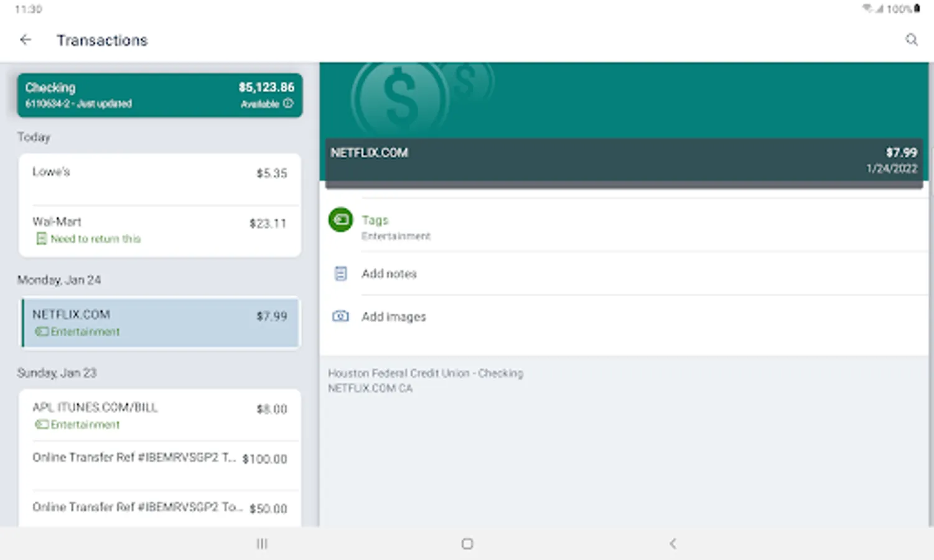This screenshot has width=934, height=560.
Task: Select the Checking account card
Action: pos(160,95)
